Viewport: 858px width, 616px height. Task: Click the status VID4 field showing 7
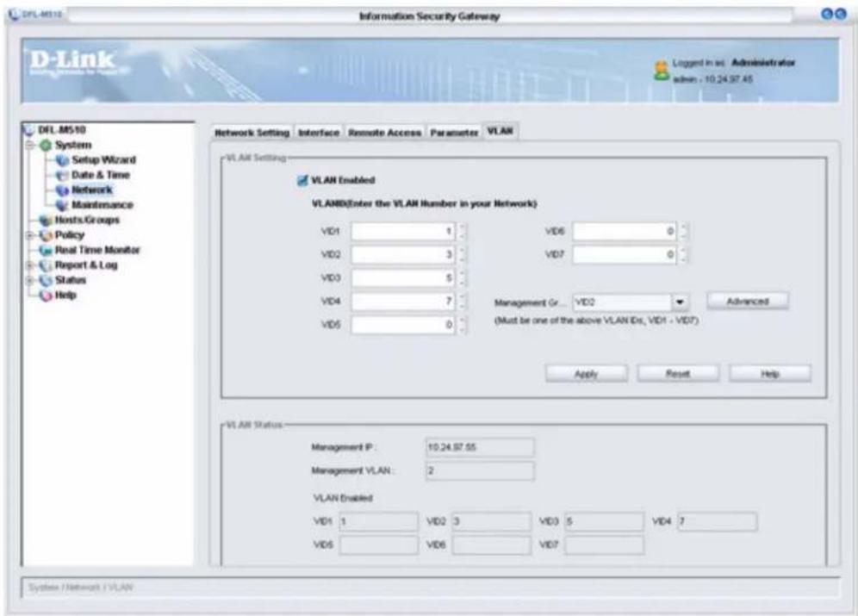[718, 522]
